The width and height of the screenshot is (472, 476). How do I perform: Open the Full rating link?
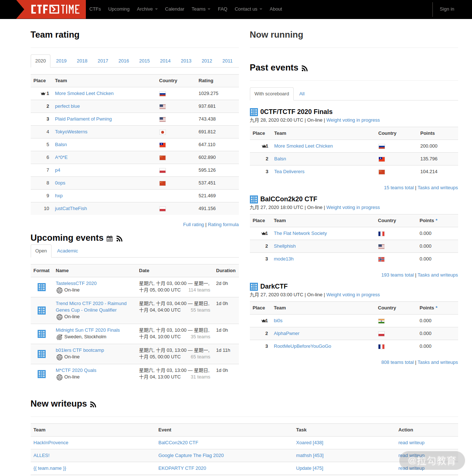click(194, 225)
